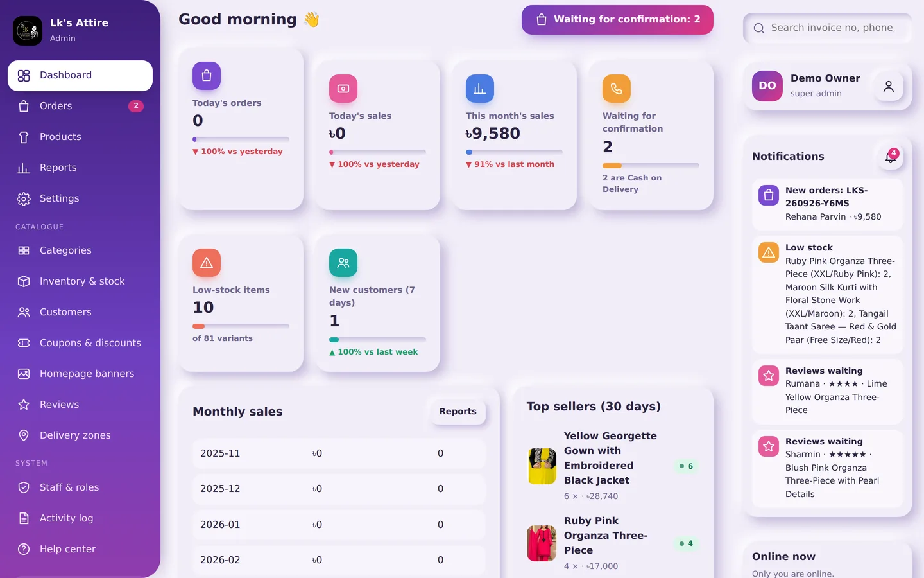Open Inventory & stock
The image size is (924, 578).
point(80,282)
